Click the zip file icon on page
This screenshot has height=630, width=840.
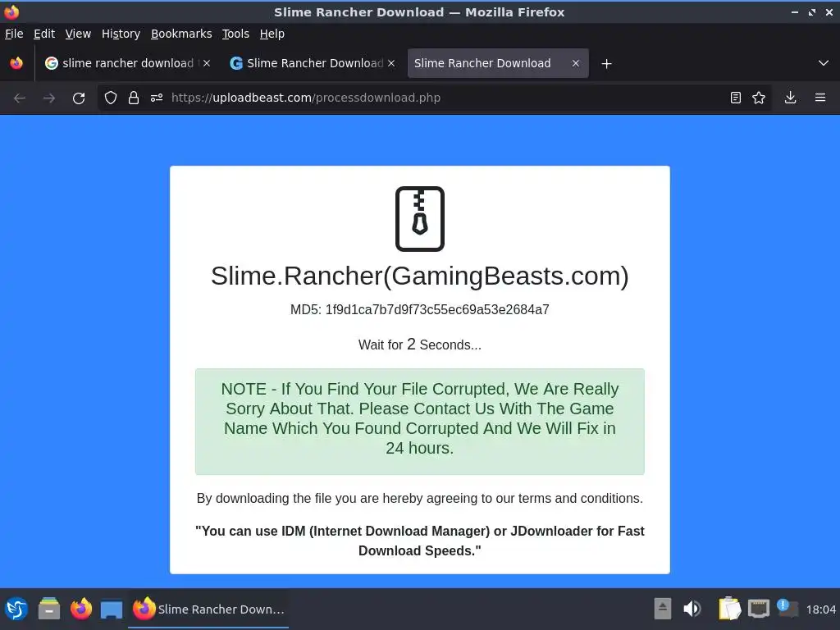click(x=419, y=218)
